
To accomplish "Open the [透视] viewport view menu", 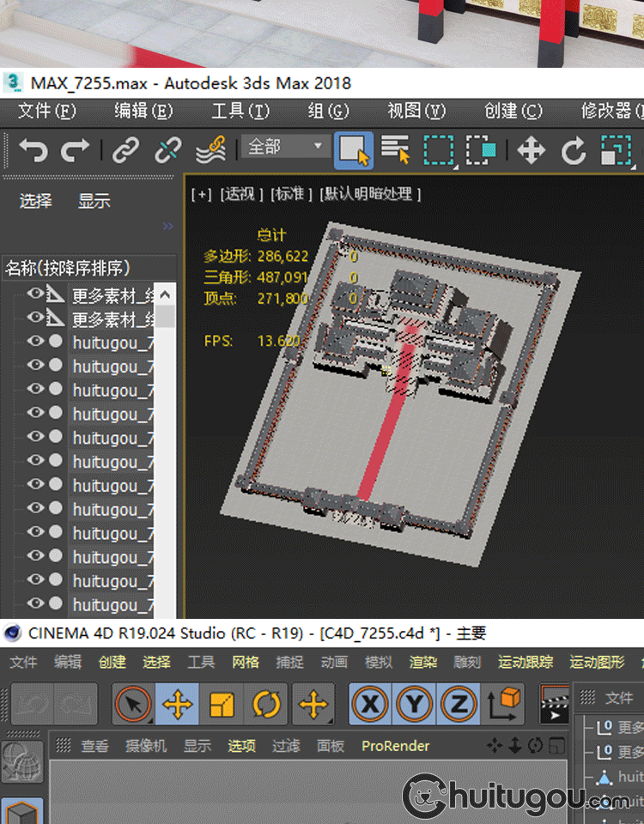I will [x=241, y=195].
